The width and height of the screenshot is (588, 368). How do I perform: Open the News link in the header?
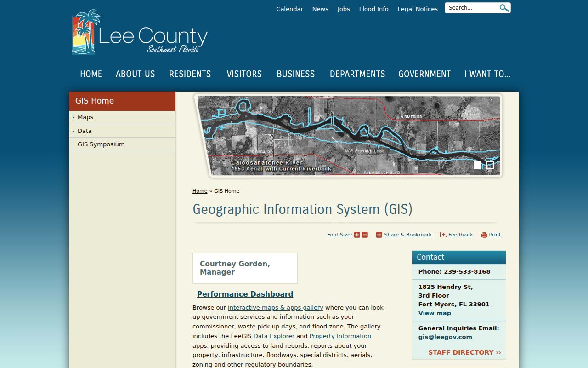320,9
